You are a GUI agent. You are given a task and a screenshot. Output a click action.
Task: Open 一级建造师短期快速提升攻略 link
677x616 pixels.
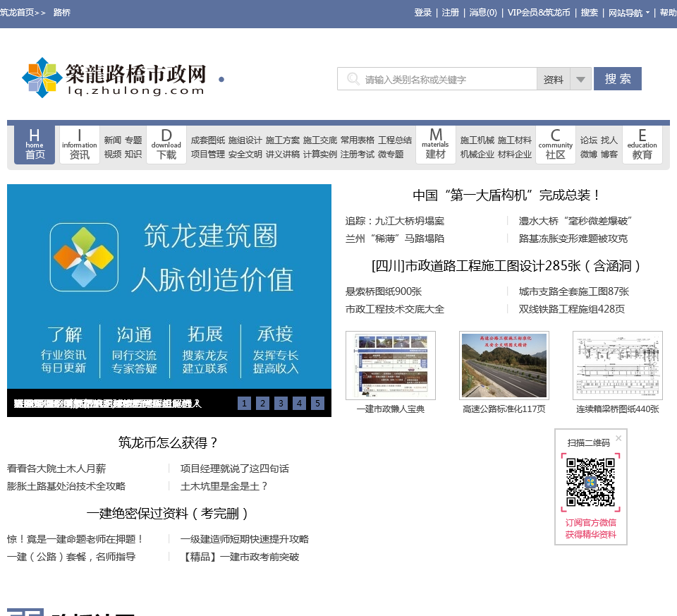[x=245, y=539]
